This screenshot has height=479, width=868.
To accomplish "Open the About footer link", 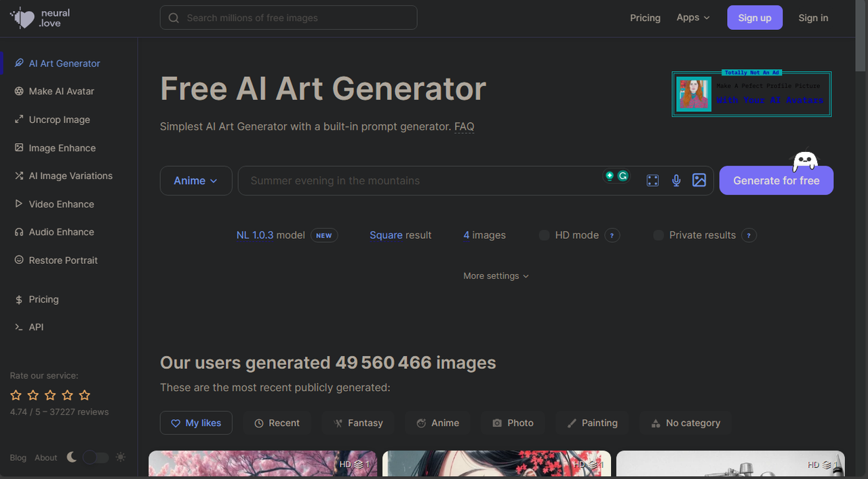I will (46, 458).
